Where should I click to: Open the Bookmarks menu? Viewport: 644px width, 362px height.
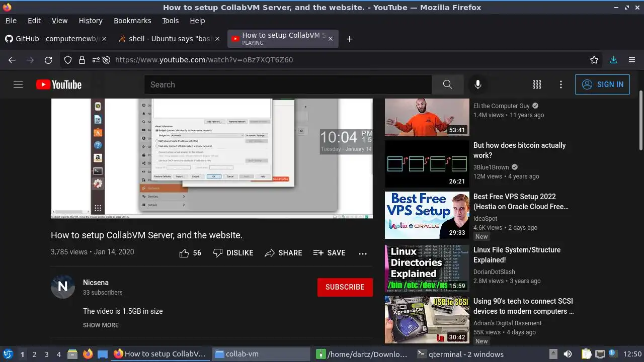pyautogui.click(x=132, y=21)
